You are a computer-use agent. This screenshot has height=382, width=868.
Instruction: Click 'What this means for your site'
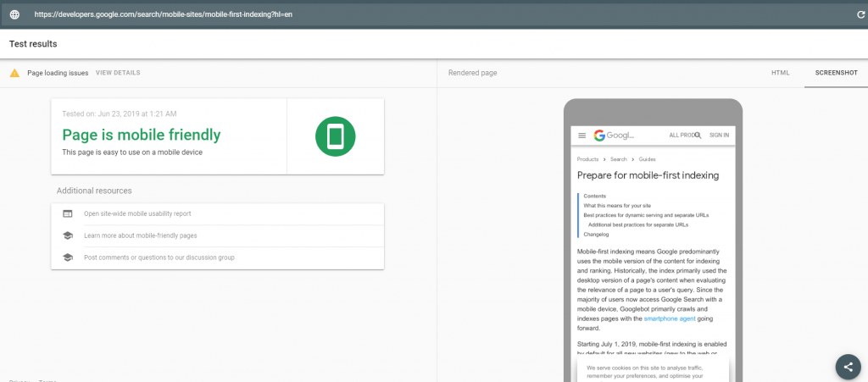[617, 206]
